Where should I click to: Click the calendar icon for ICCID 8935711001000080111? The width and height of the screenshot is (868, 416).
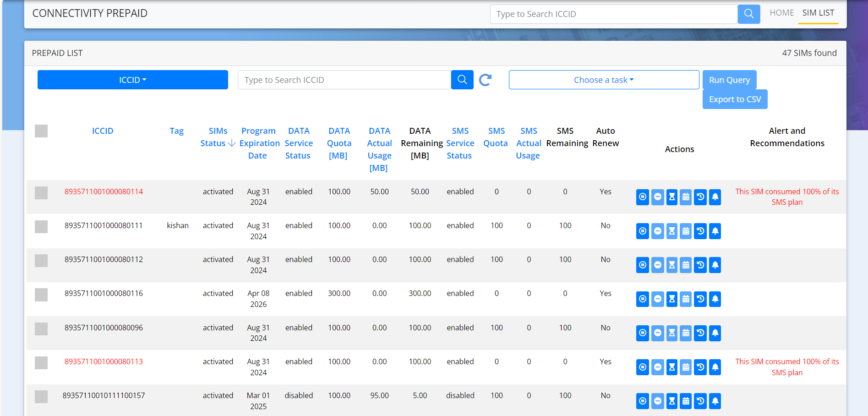[x=686, y=231]
